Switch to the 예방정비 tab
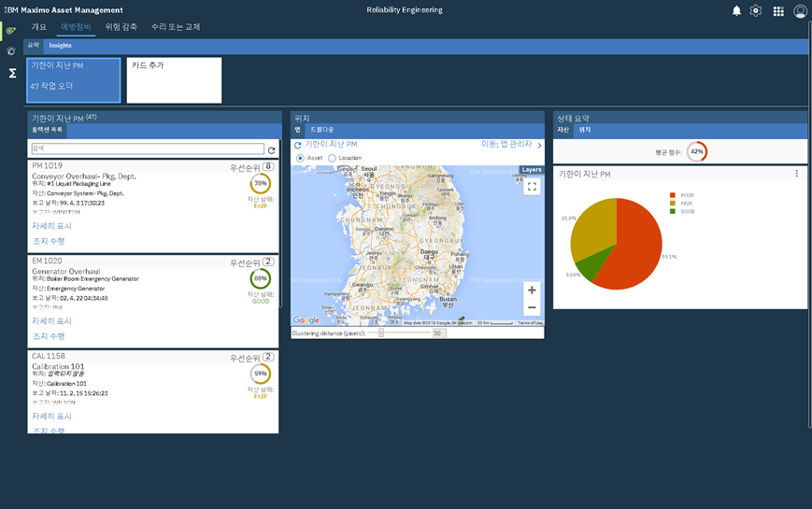Screen dimensions: 812x509 tap(76, 27)
